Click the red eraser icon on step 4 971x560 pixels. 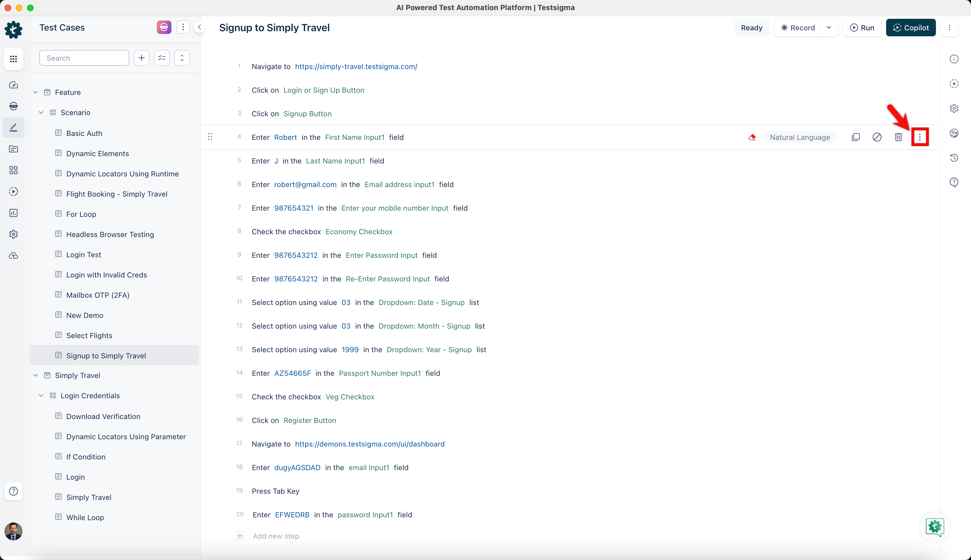(752, 137)
